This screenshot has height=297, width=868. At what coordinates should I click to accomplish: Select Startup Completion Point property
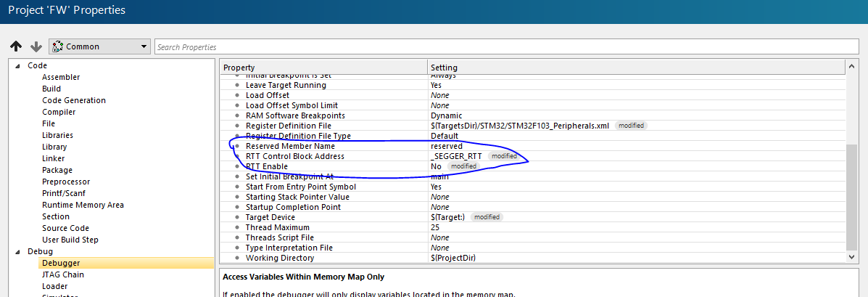tap(293, 207)
